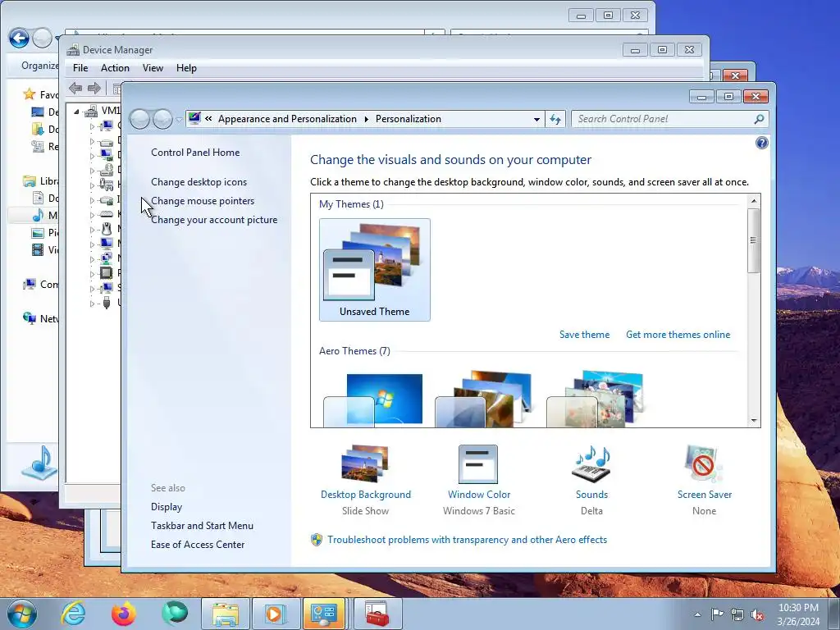Open Screen Saver settings icon
This screenshot has width=840, height=630.
[x=704, y=464]
